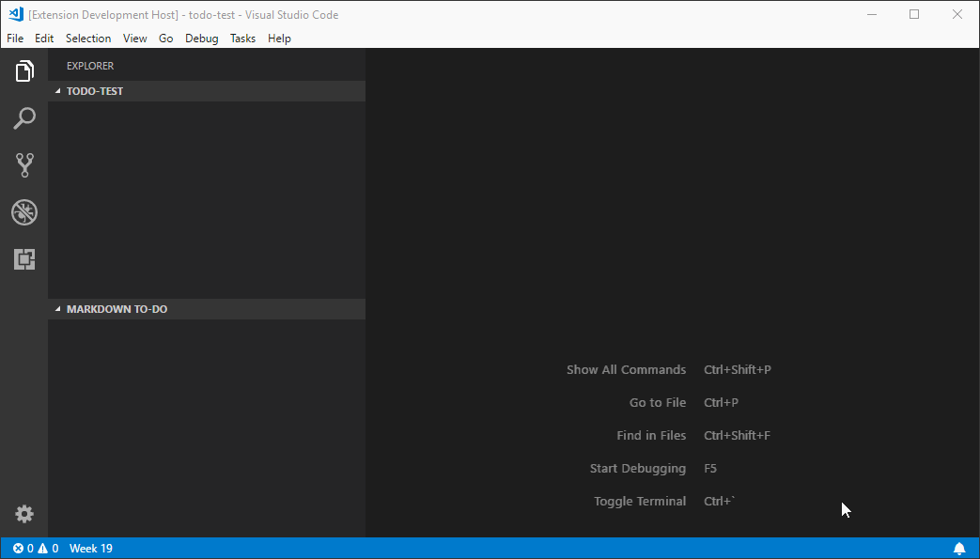Image resolution: width=980 pixels, height=559 pixels.
Task: Click the Ctrl+Shift+P shortcut text
Action: [x=738, y=369]
